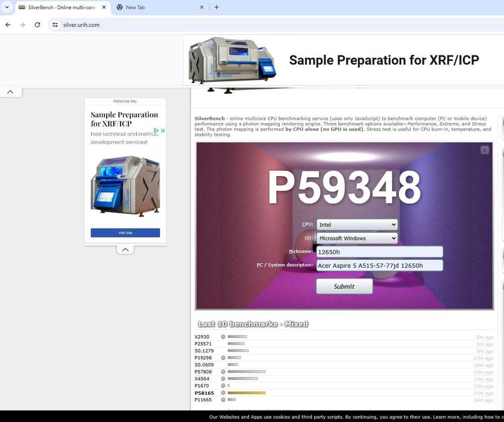Select the S0.0609 benchmark entry

pos(204,365)
